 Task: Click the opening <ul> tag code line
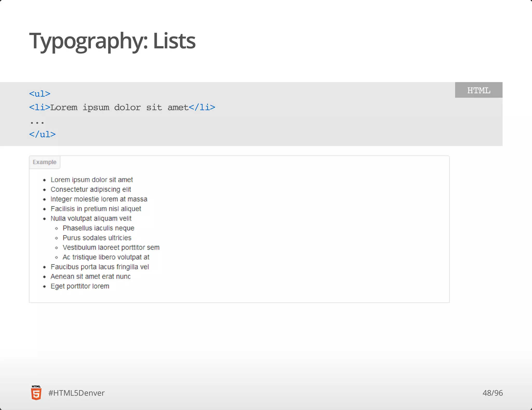tap(40, 94)
